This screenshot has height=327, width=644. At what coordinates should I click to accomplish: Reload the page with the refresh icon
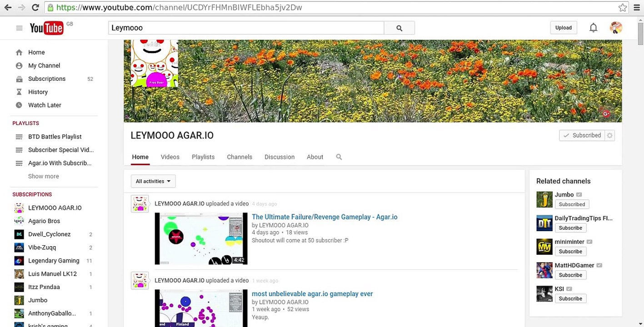[35, 8]
